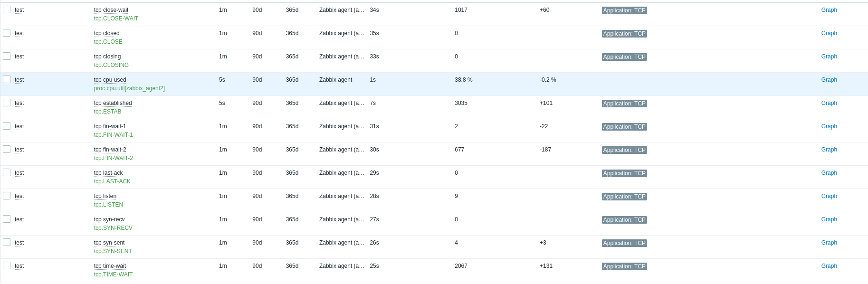Click Application: TCP tag on tcp close-wait row
Image resolution: width=868 pixels, height=284 pixels.
624,10
